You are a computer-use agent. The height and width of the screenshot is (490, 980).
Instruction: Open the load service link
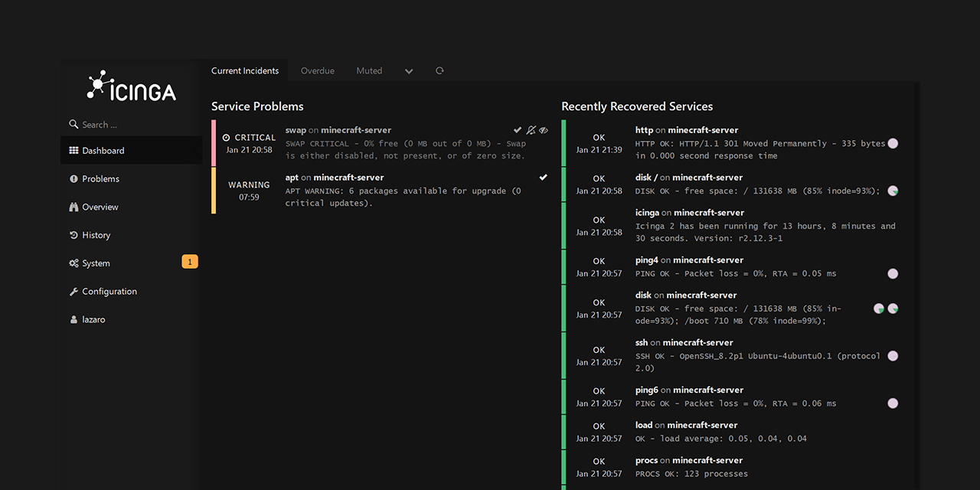coord(644,426)
